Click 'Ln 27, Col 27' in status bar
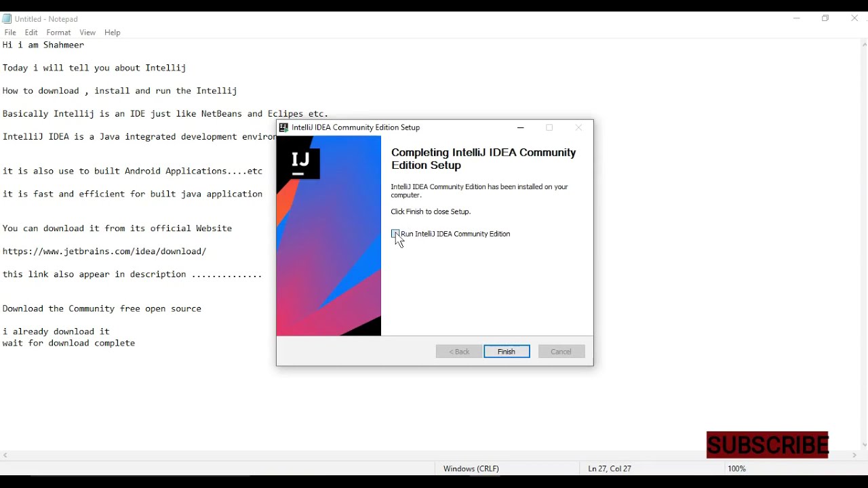Image resolution: width=868 pixels, height=488 pixels. pyautogui.click(x=610, y=469)
